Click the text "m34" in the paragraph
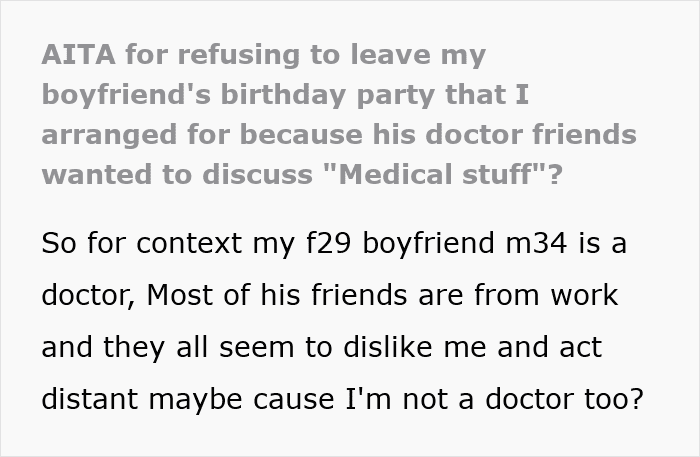This screenshot has height=457, width=700. pyautogui.click(x=537, y=243)
